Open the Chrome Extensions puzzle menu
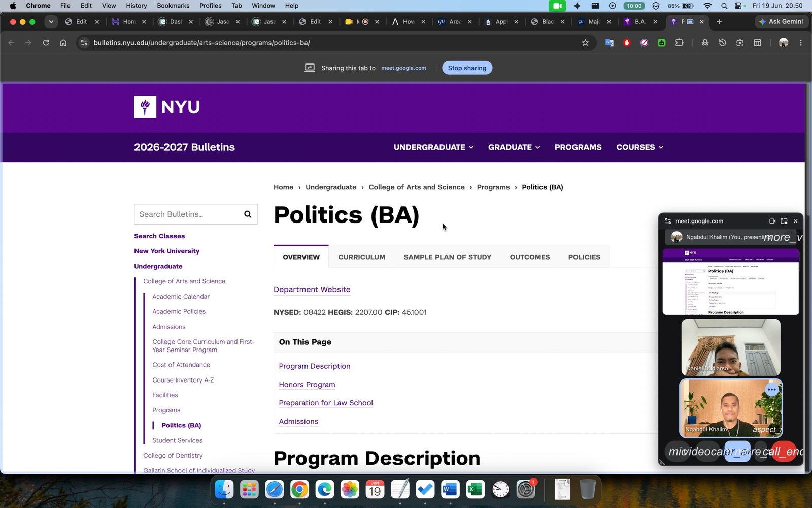Viewport: 812px width, 508px height. (x=679, y=43)
